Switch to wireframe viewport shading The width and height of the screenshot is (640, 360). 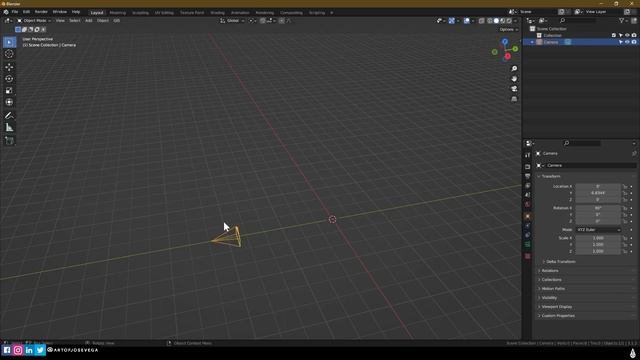[x=490, y=21]
